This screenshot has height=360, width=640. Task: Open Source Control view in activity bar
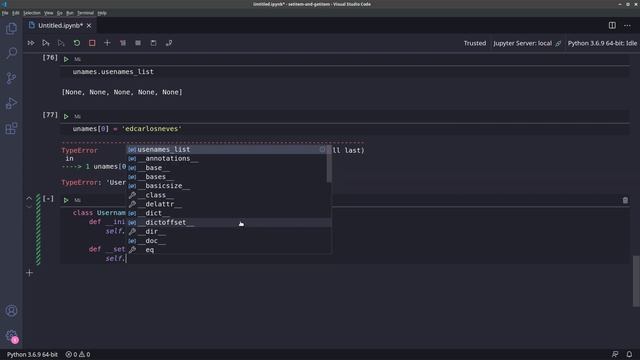click(x=11, y=78)
